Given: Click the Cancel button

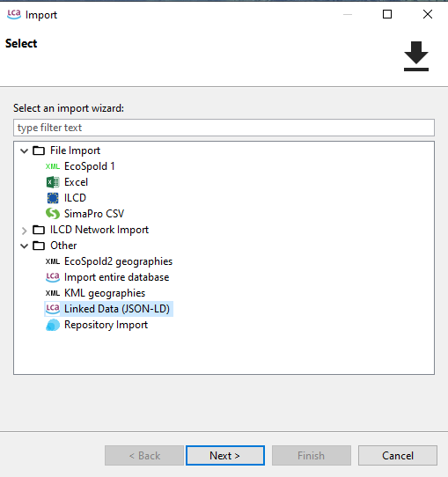Looking at the screenshot, I should (398, 455).
